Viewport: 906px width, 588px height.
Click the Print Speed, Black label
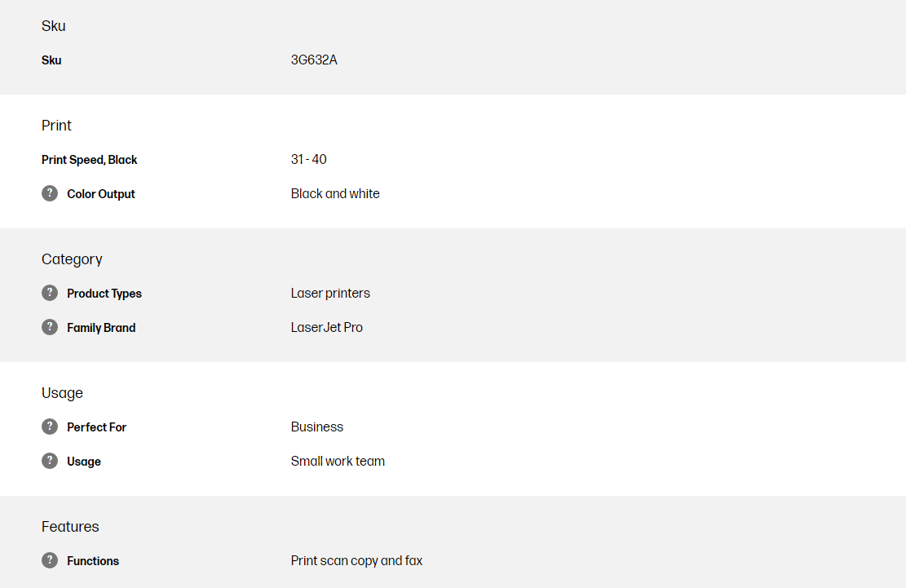90,160
